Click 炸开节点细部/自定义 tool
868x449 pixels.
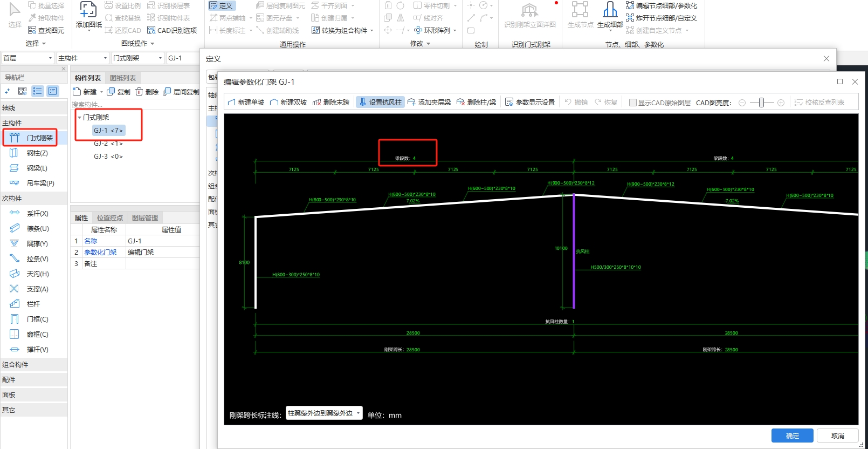pos(662,18)
